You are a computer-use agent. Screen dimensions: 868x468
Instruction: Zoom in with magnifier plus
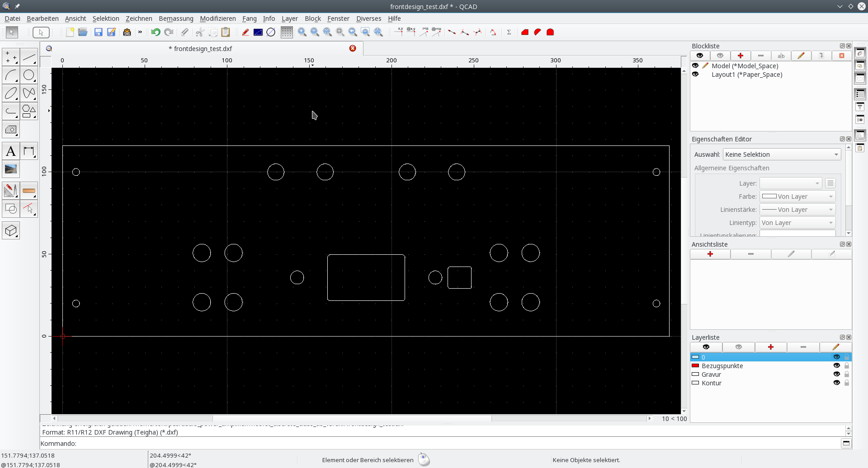[302, 32]
